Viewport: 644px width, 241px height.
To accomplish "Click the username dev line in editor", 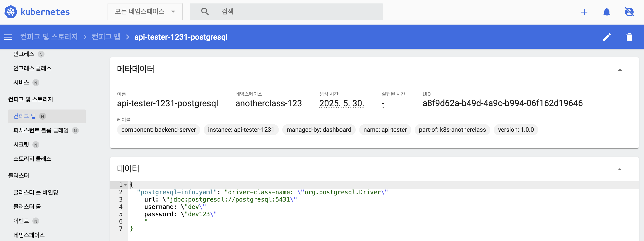I will [x=175, y=207].
